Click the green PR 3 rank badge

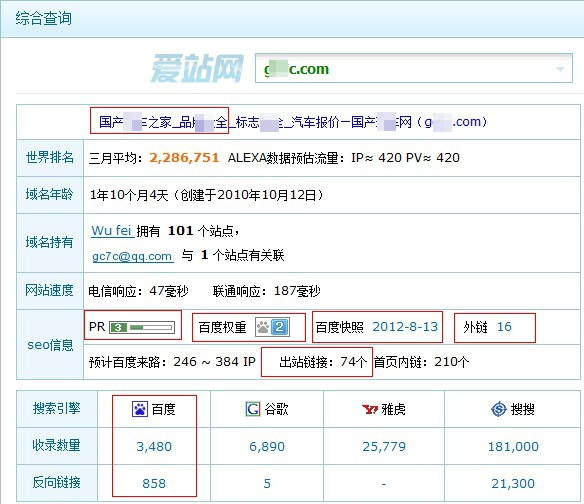click(x=118, y=327)
